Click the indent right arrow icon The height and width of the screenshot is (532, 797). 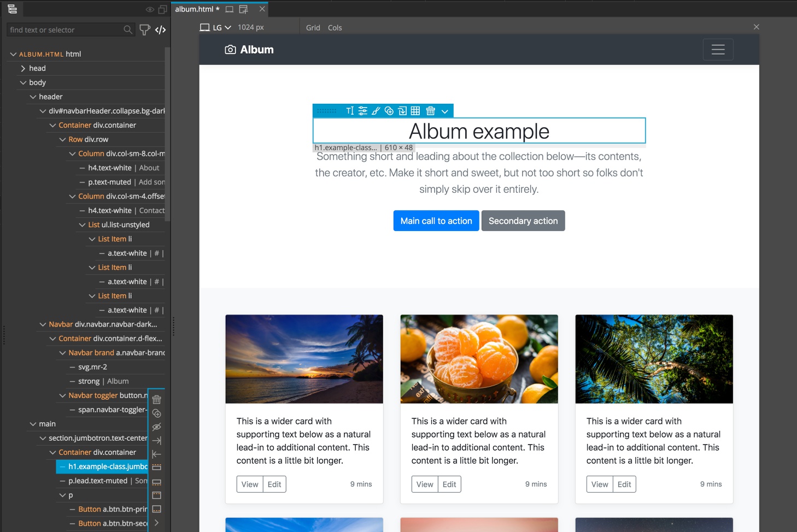156,440
